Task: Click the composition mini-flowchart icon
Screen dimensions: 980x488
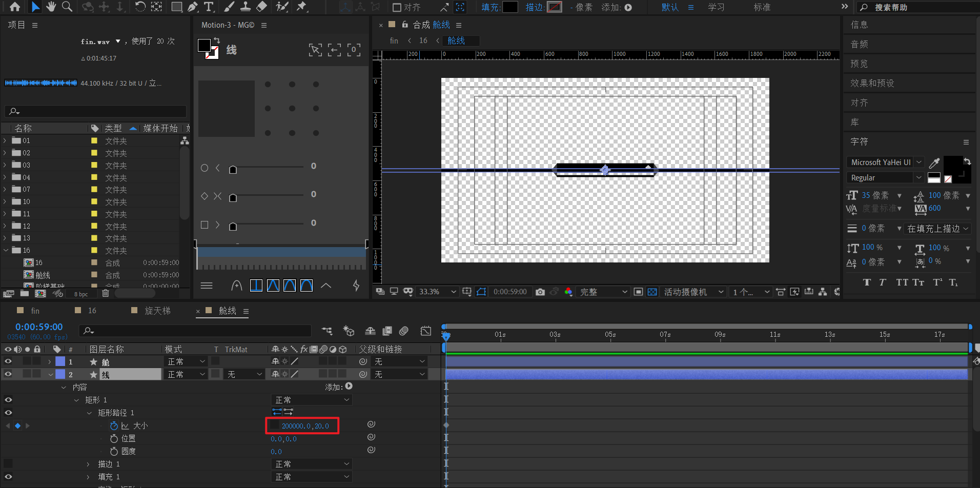Action: coord(327,331)
